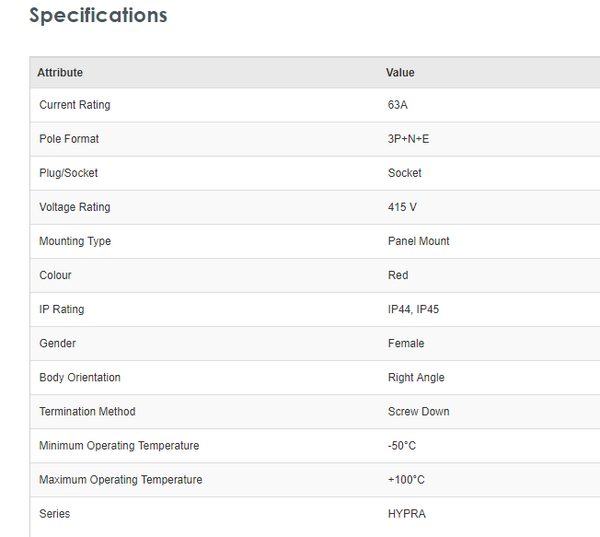Select the 415 V voltage rating value
The width and height of the screenshot is (600, 537).
(402, 207)
